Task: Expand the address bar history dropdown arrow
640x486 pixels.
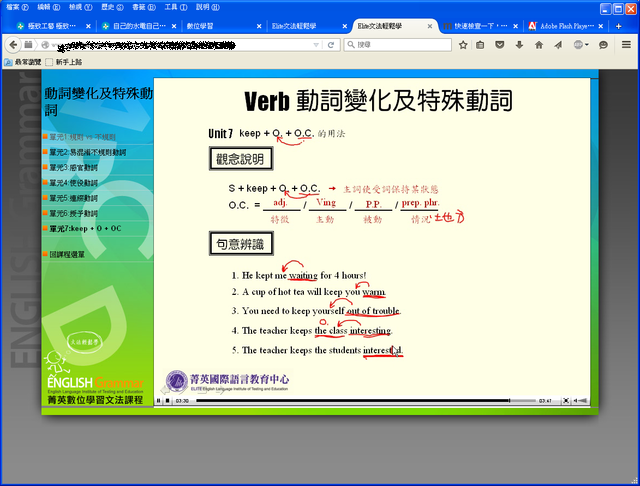Action: tap(316, 45)
